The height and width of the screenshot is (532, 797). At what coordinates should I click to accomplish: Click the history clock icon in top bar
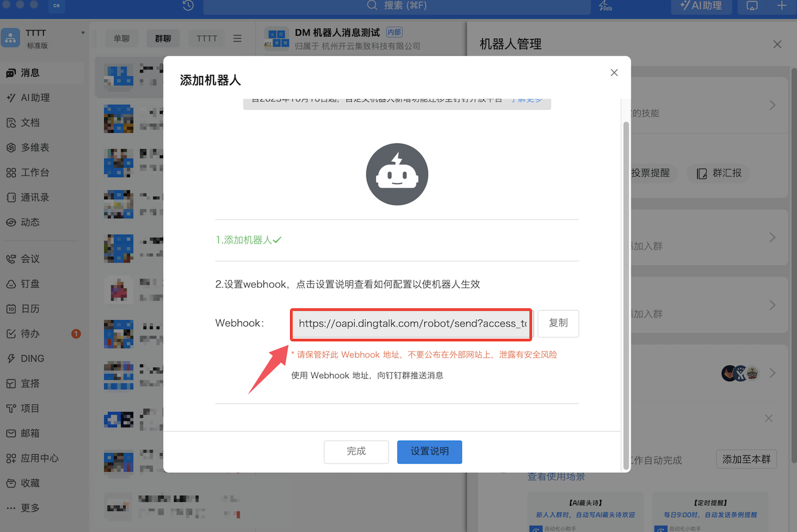188,5
